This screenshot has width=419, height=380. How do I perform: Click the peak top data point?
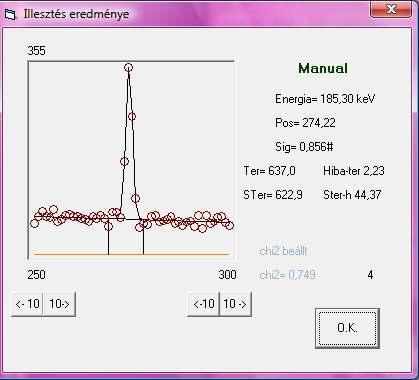coord(129,68)
